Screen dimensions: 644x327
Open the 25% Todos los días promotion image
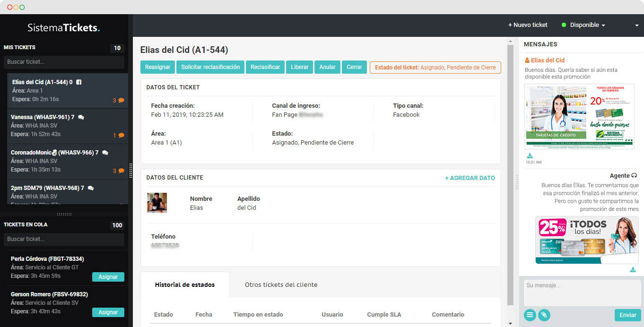587,240
